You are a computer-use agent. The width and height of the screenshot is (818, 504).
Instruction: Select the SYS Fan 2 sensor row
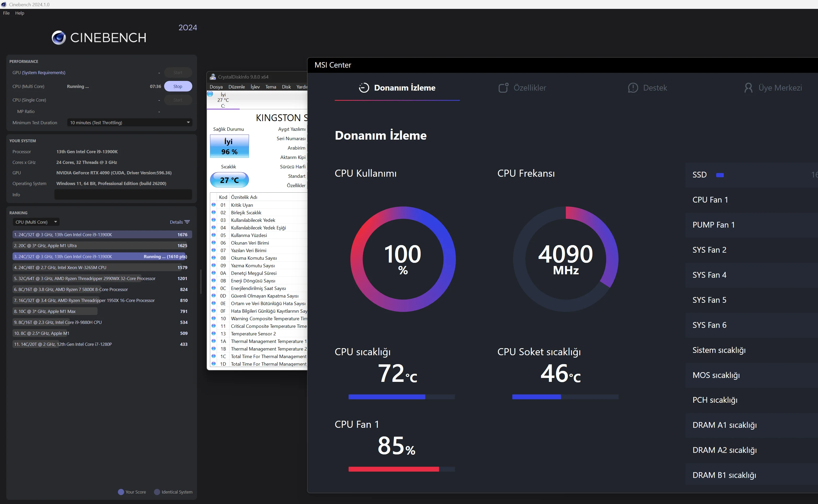pyautogui.click(x=752, y=250)
